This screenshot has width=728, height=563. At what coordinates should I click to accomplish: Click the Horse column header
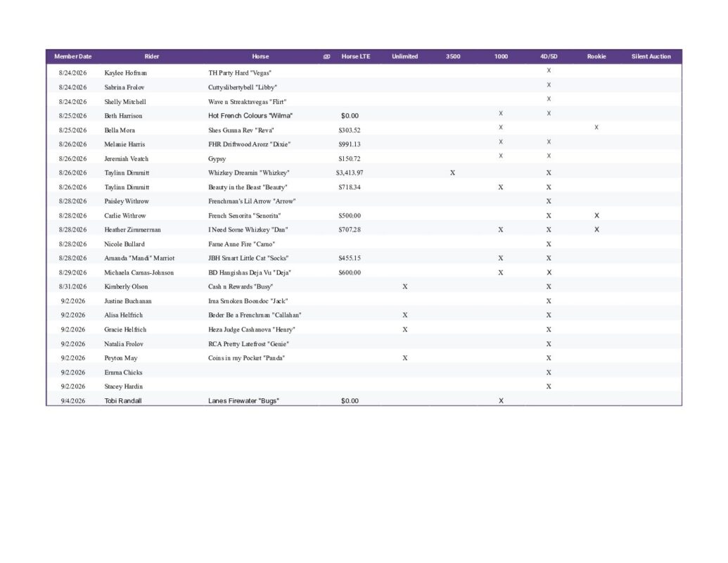(x=260, y=57)
